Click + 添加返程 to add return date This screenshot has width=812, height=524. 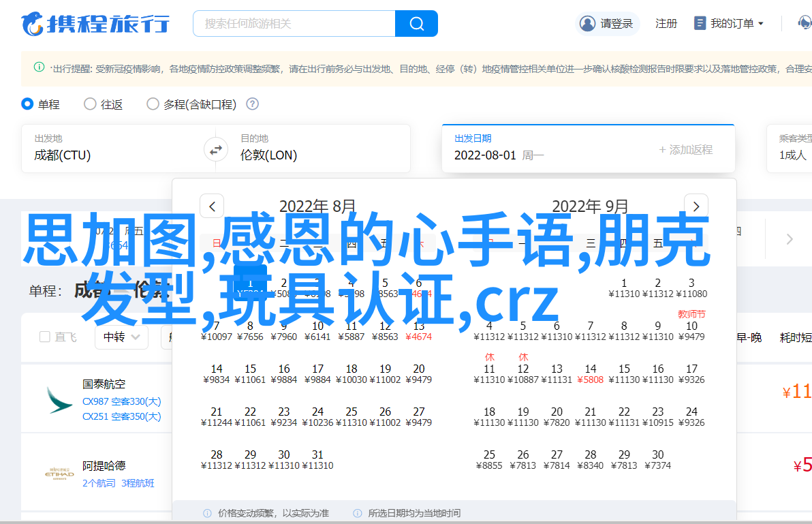[686, 150]
